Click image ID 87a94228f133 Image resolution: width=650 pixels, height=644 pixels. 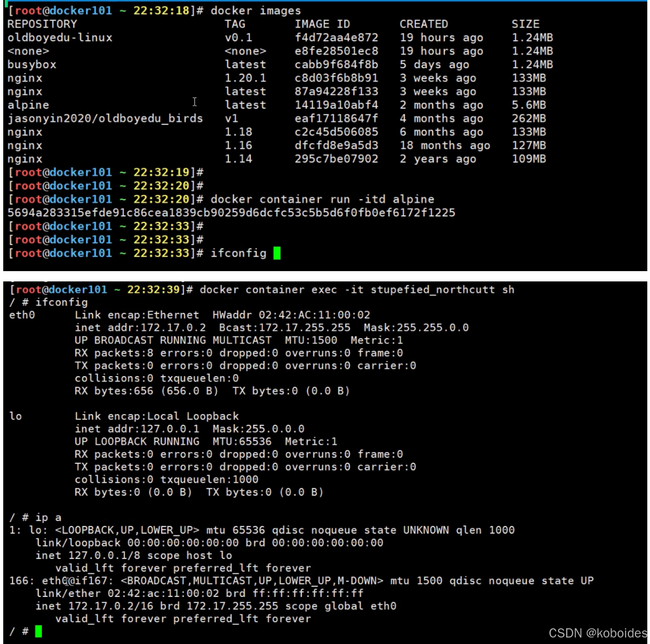[336, 91]
